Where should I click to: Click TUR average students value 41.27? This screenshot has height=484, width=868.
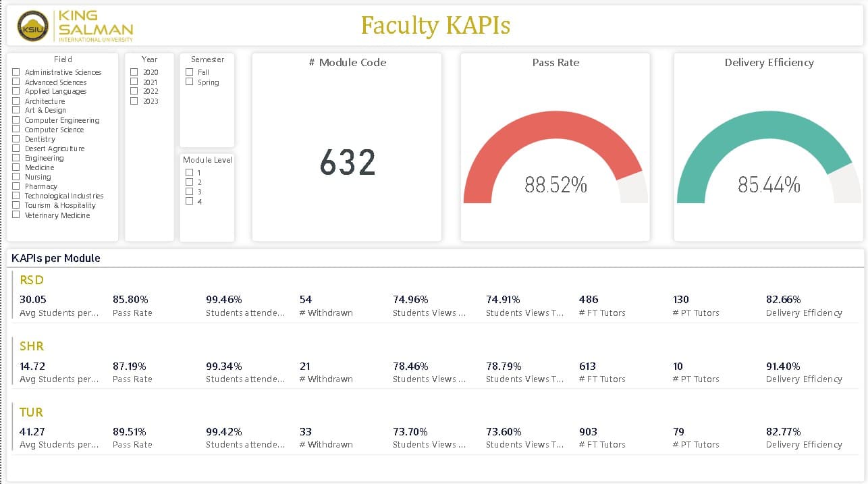coord(32,431)
